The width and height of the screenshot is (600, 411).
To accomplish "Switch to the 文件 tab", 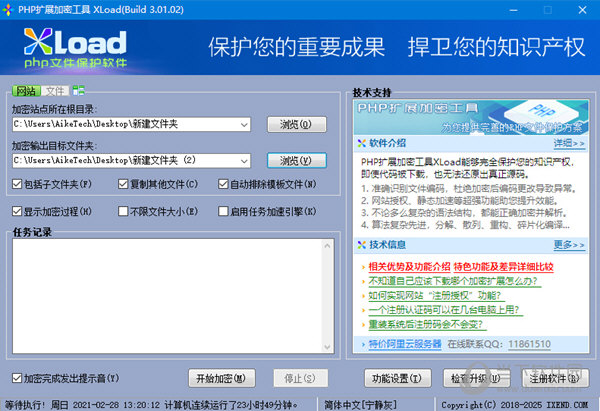I will (55, 91).
